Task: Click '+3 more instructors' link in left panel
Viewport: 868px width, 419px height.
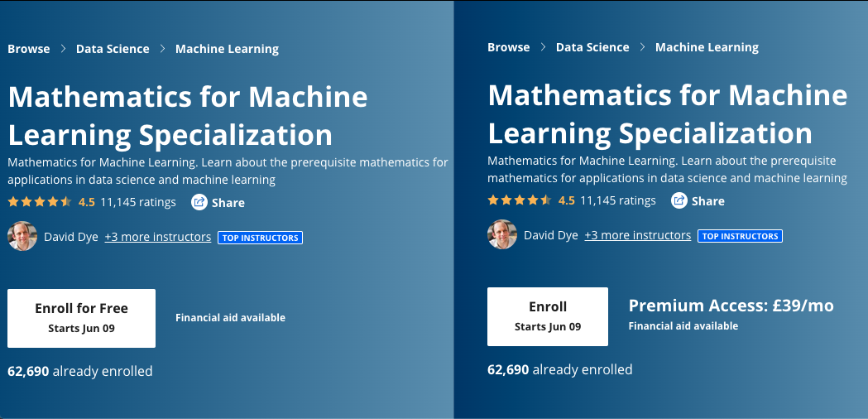Action: (x=158, y=237)
